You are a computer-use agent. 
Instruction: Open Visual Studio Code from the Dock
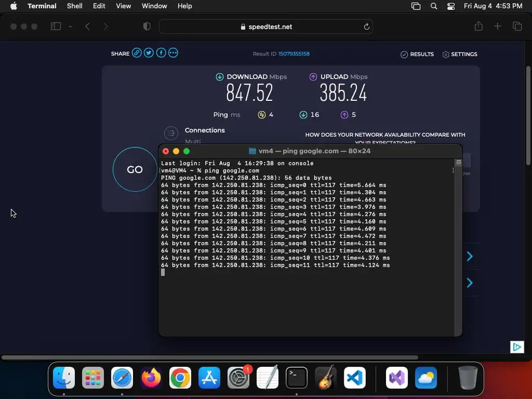pos(355,378)
